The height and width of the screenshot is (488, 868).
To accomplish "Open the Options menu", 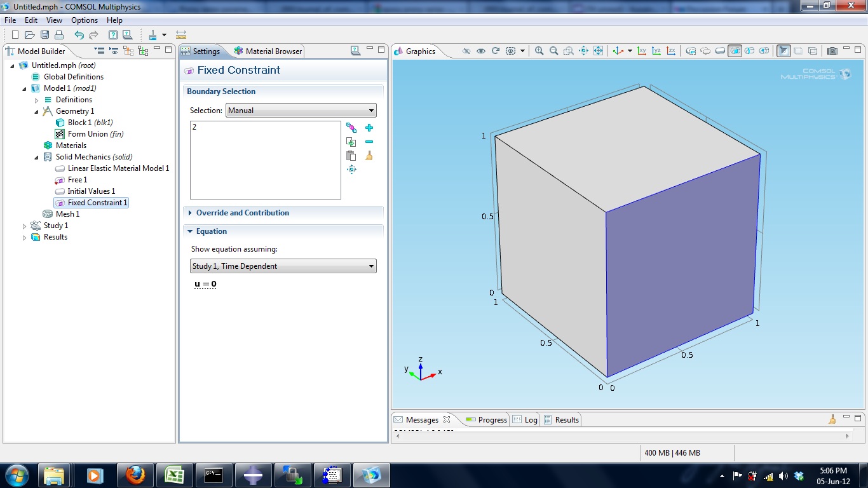I will pyautogui.click(x=85, y=20).
